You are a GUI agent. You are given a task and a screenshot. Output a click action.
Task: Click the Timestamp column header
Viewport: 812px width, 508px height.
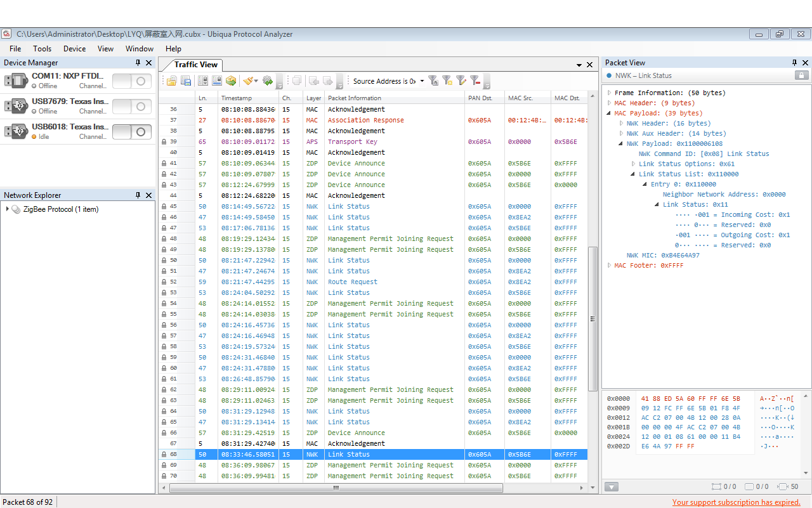point(236,98)
